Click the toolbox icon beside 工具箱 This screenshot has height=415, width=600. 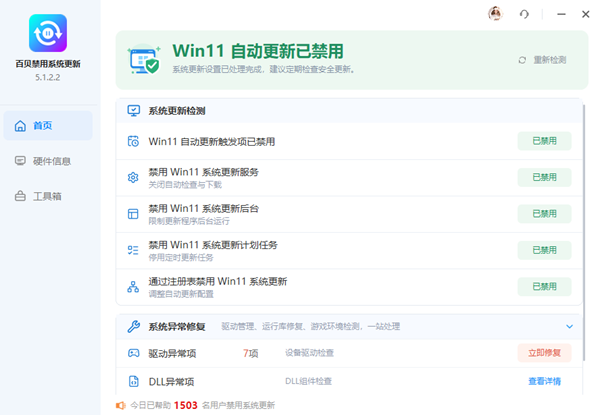[20, 196]
